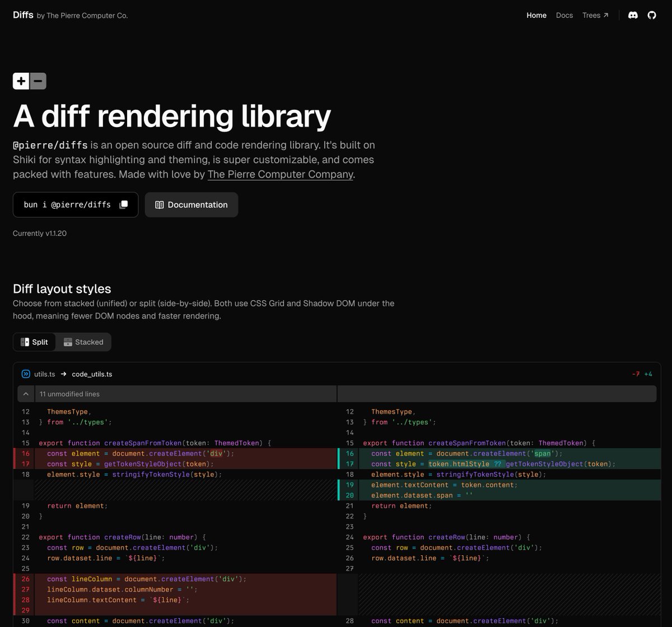Click the Documentation button label
Viewport: 672px width, 627px height.
point(198,205)
